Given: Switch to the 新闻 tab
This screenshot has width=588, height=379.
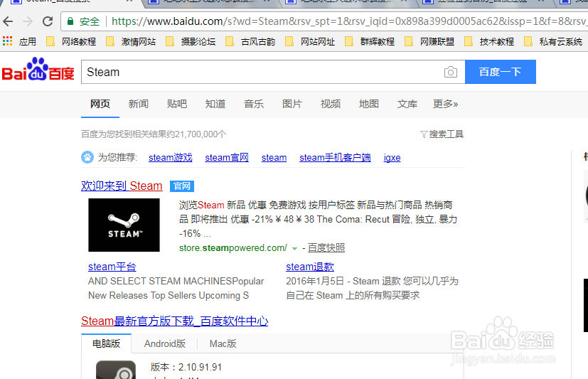Looking at the screenshot, I should coord(139,104).
